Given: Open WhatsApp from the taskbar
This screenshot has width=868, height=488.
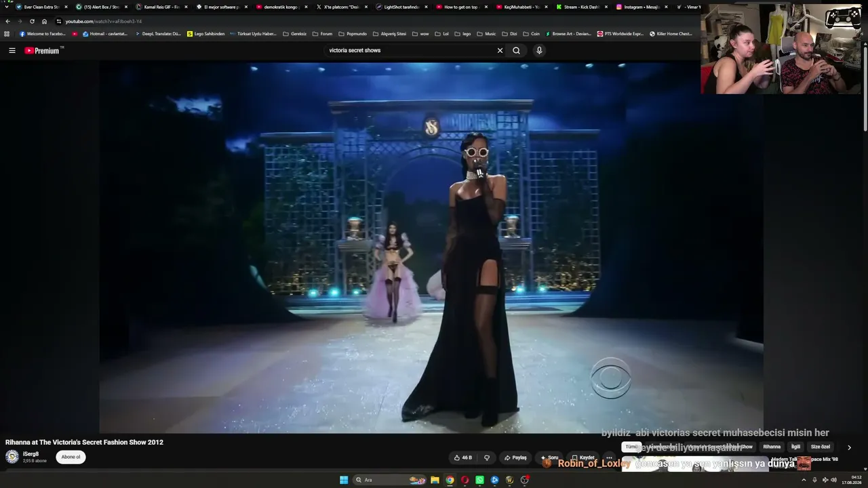Looking at the screenshot, I should click(x=479, y=480).
